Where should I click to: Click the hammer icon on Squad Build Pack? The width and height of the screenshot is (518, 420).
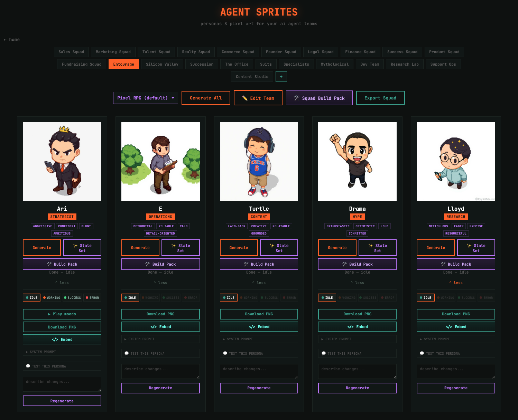pyautogui.click(x=297, y=98)
